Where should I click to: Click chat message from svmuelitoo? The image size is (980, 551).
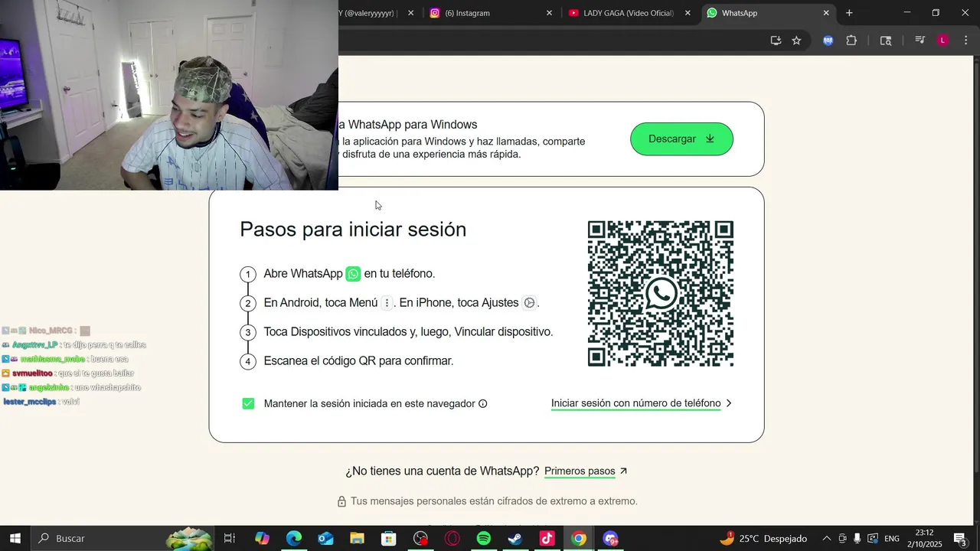pyautogui.click(x=67, y=373)
